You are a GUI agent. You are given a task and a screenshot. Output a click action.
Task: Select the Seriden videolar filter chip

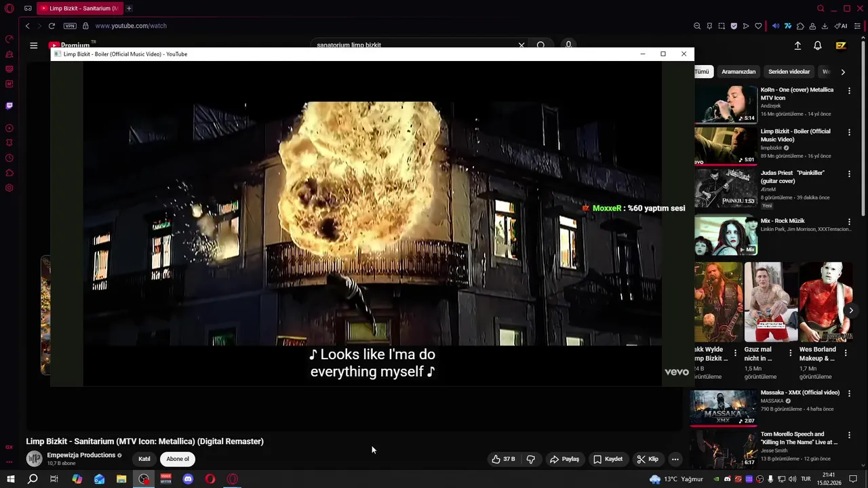(x=789, y=72)
